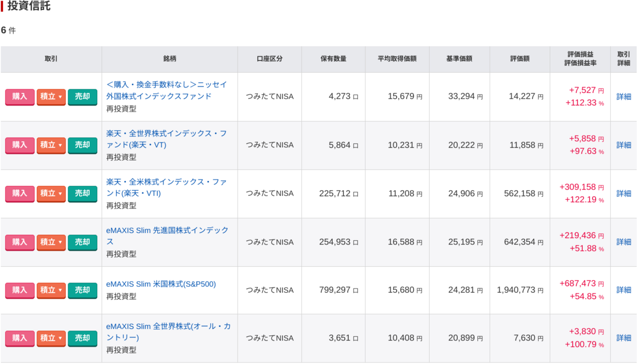Select the 1,940,773 円 valuation cell

click(x=520, y=290)
